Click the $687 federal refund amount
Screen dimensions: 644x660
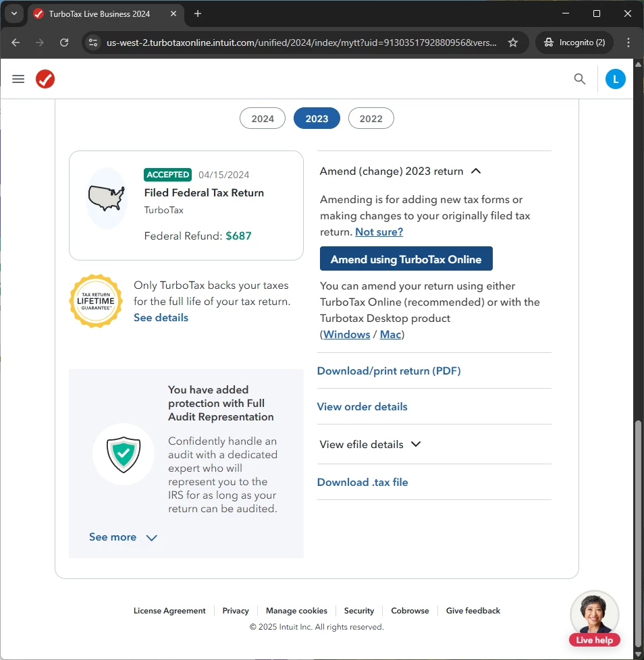239,236
